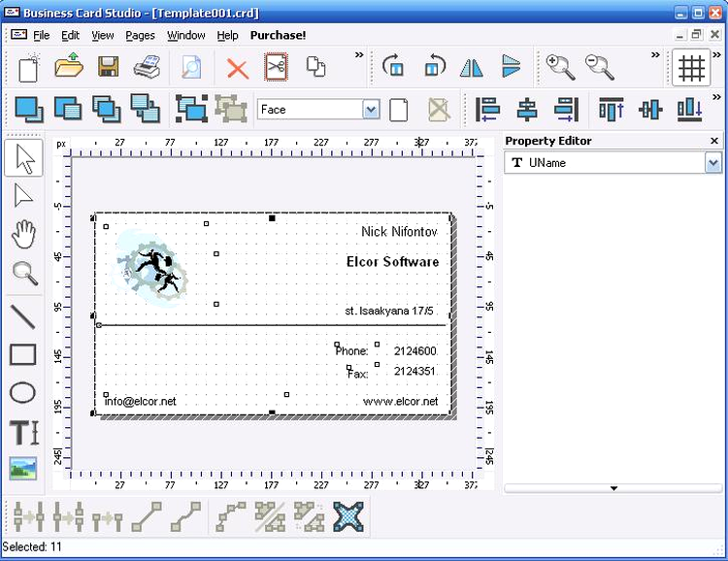The image size is (728, 561).
Task: Open the View menu
Action: tap(103, 35)
